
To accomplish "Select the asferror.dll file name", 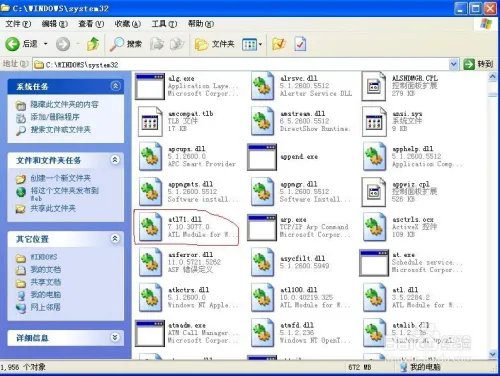I will 190,255.
